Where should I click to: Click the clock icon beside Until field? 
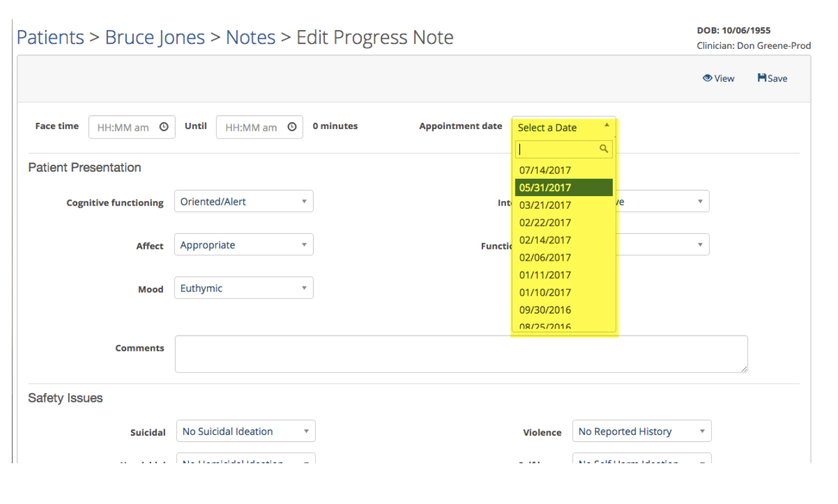pyautogui.click(x=292, y=127)
